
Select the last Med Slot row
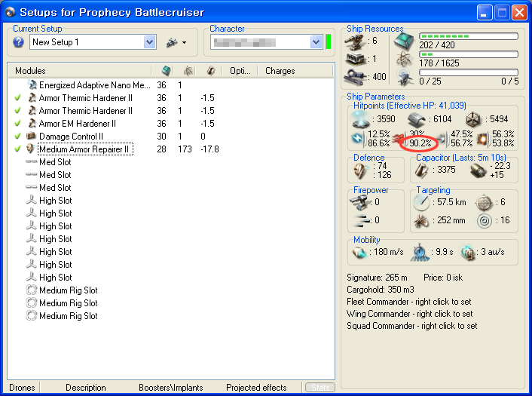click(x=171, y=188)
